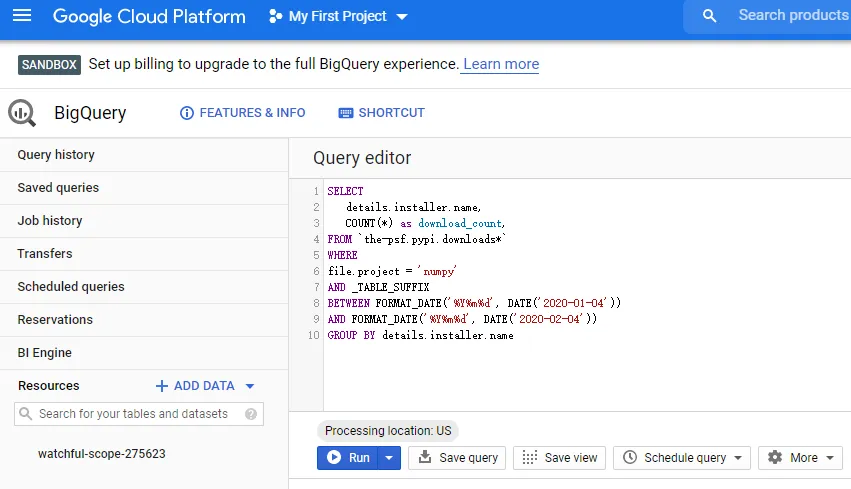Click the Save query button
This screenshot has height=489, width=851.
[x=457, y=458]
